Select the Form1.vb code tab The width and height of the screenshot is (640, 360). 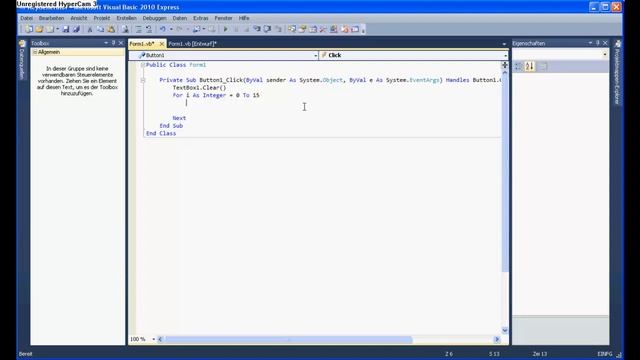tap(142, 44)
